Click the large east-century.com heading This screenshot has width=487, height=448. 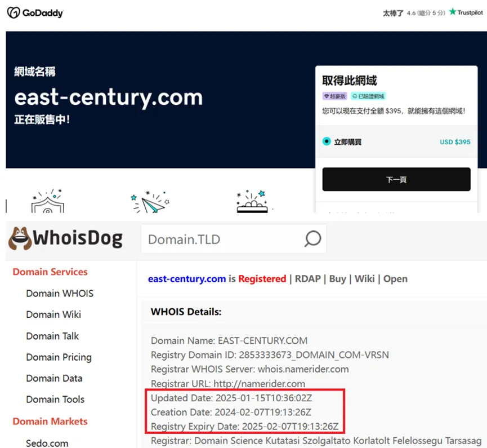[109, 97]
